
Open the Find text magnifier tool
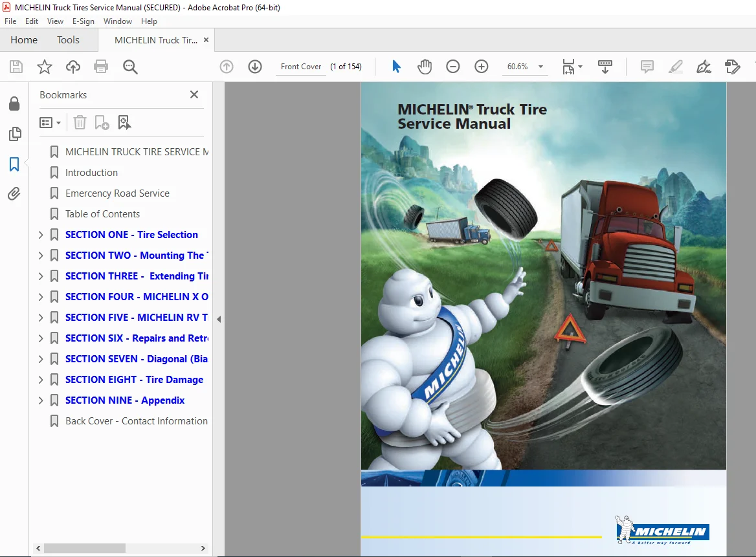pyautogui.click(x=130, y=67)
